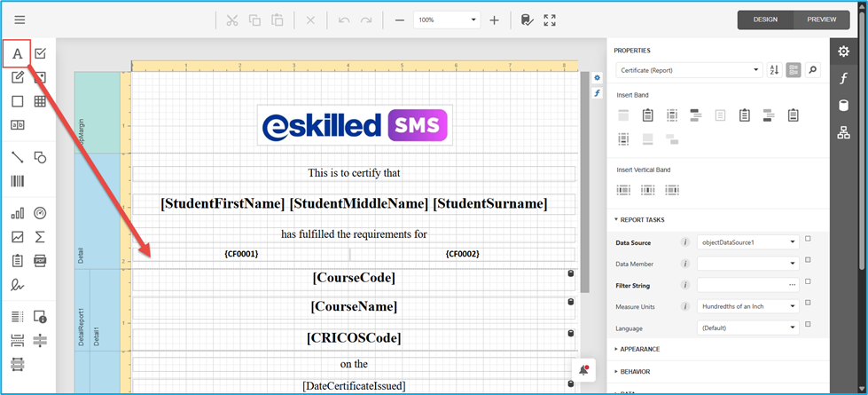
Task: Switch to the DESIGN tab
Action: 766,20
